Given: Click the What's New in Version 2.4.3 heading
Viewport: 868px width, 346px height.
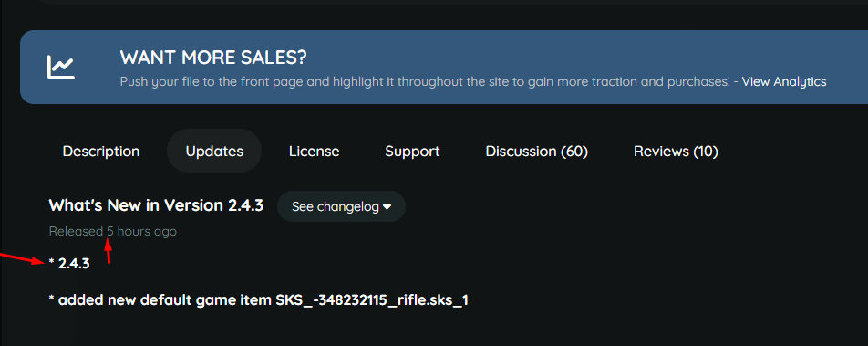Looking at the screenshot, I should click(x=156, y=205).
